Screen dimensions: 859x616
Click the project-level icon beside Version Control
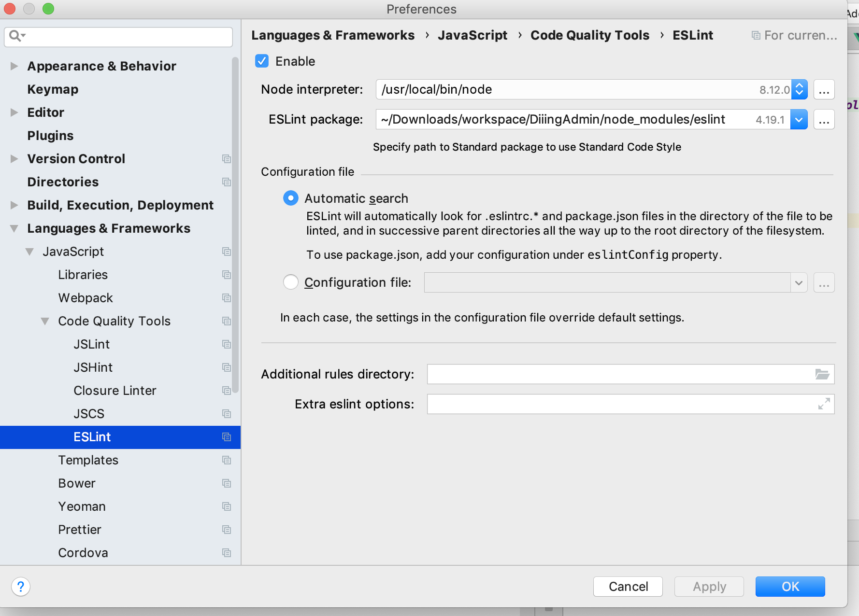(x=226, y=159)
